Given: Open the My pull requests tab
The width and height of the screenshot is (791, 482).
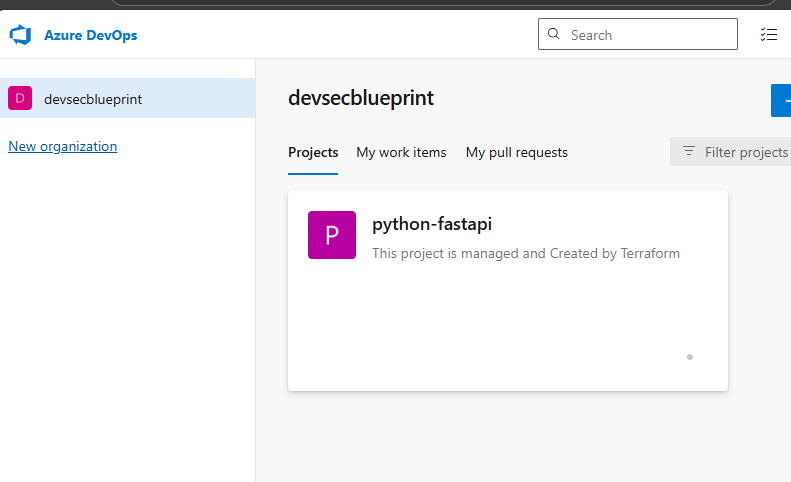Looking at the screenshot, I should coord(516,152).
